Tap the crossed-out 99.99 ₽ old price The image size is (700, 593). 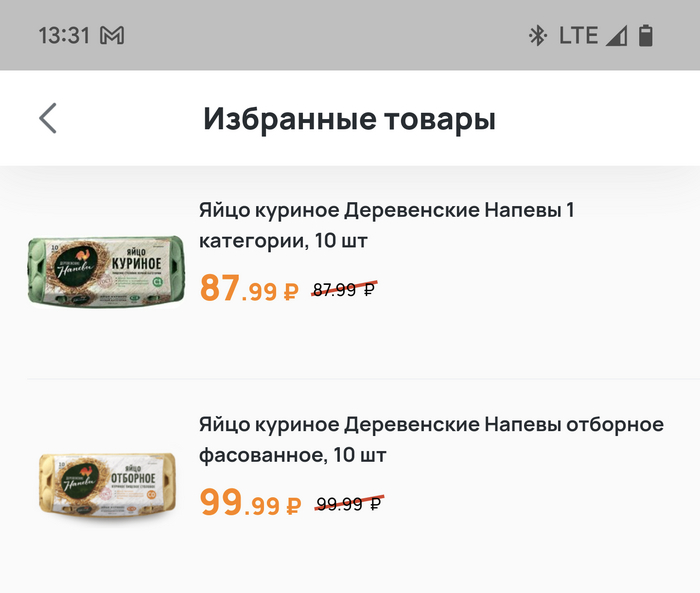[x=348, y=504]
